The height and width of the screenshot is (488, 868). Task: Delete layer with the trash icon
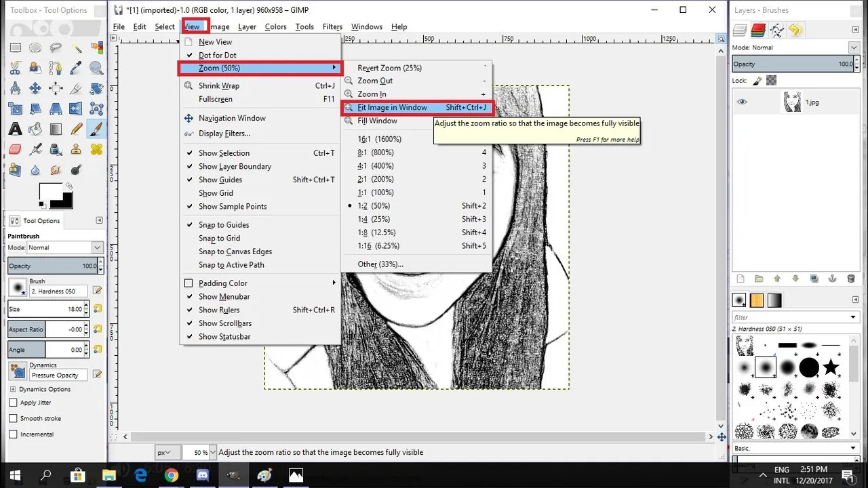pos(851,279)
